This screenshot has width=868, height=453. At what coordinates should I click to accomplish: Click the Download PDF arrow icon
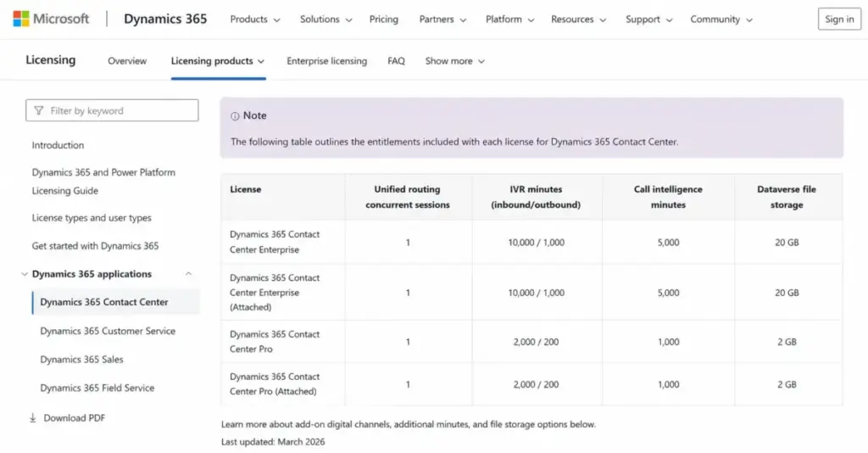(x=33, y=418)
